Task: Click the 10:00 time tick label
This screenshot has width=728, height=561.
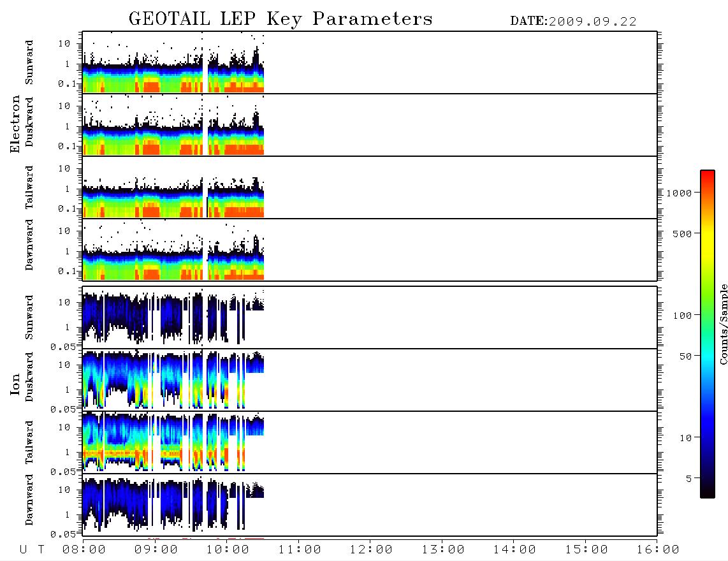Action: point(228,550)
